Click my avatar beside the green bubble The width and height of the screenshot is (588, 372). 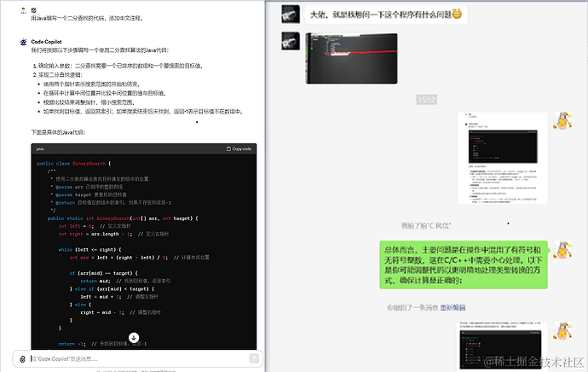(562, 250)
